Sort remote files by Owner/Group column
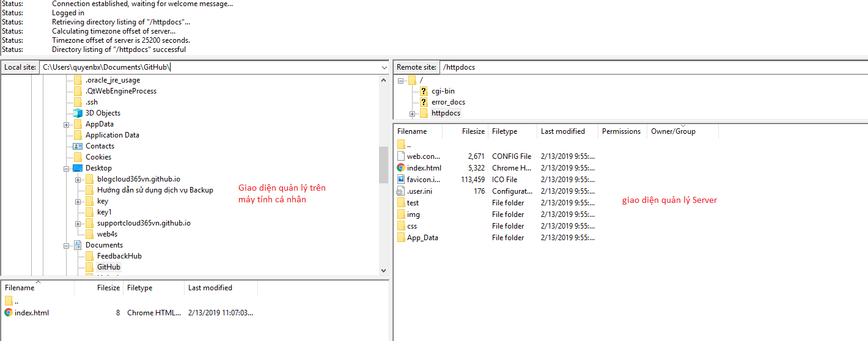Viewport: 868px width, 341px height. (683, 131)
